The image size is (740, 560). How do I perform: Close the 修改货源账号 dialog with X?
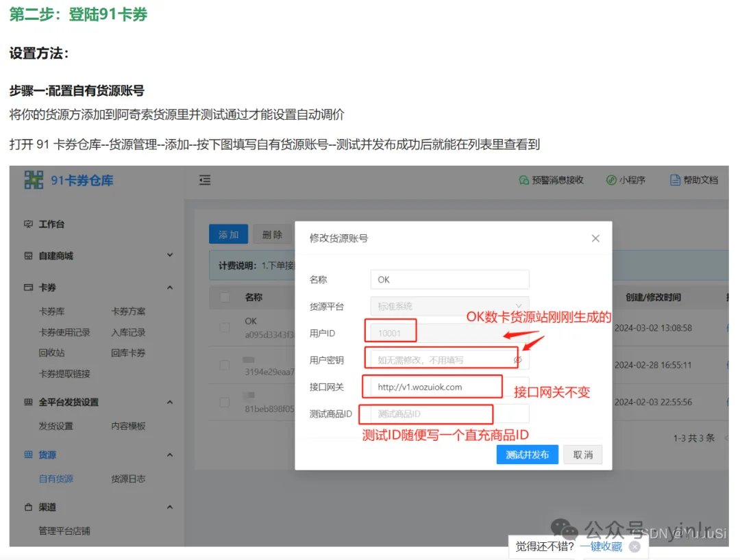pyautogui.click(x=595, y=238)
